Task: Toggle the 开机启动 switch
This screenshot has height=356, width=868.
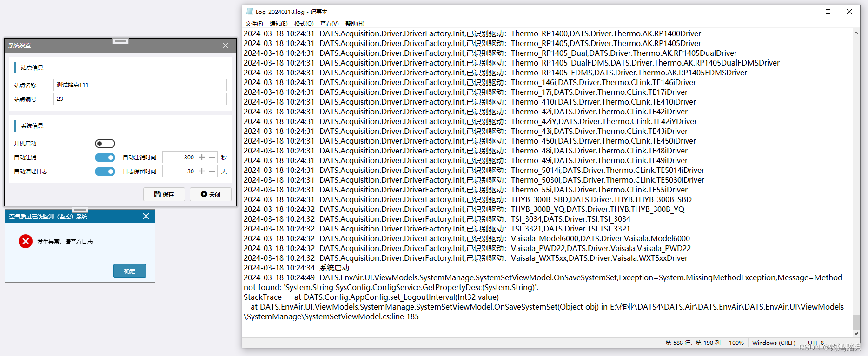Action: [x=105, y=144]
